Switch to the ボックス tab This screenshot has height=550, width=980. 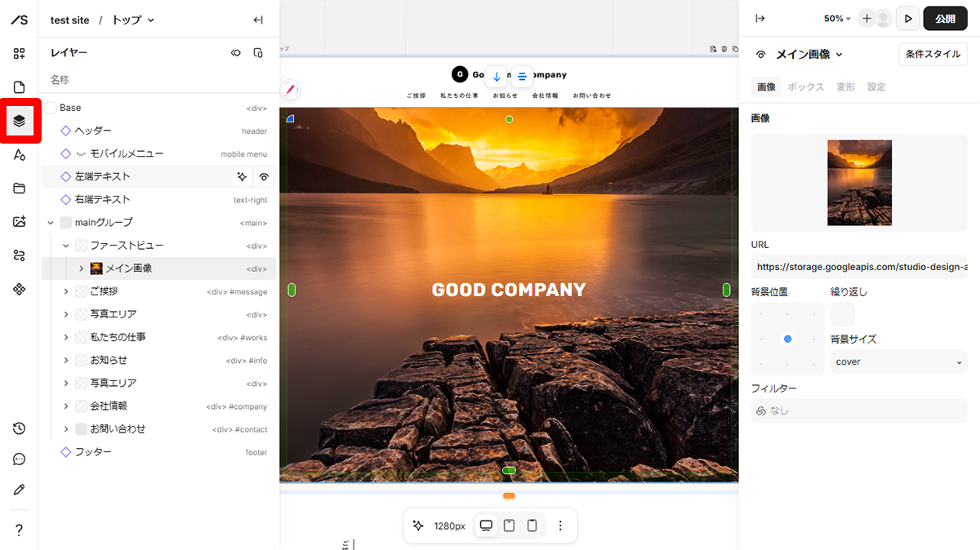805,87
